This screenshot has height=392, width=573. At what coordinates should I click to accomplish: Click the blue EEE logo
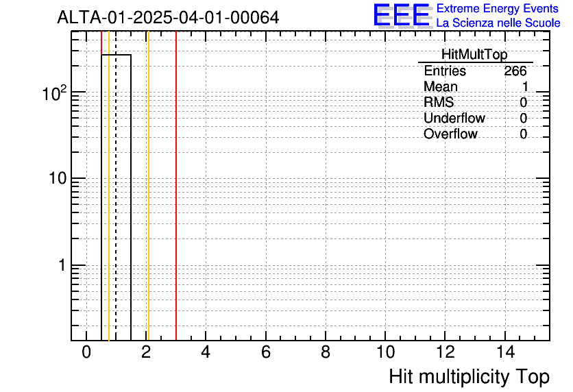pos(401,15)
